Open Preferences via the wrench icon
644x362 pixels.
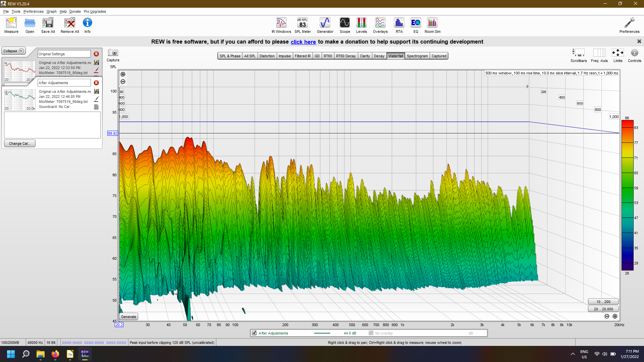click(629, 25)
